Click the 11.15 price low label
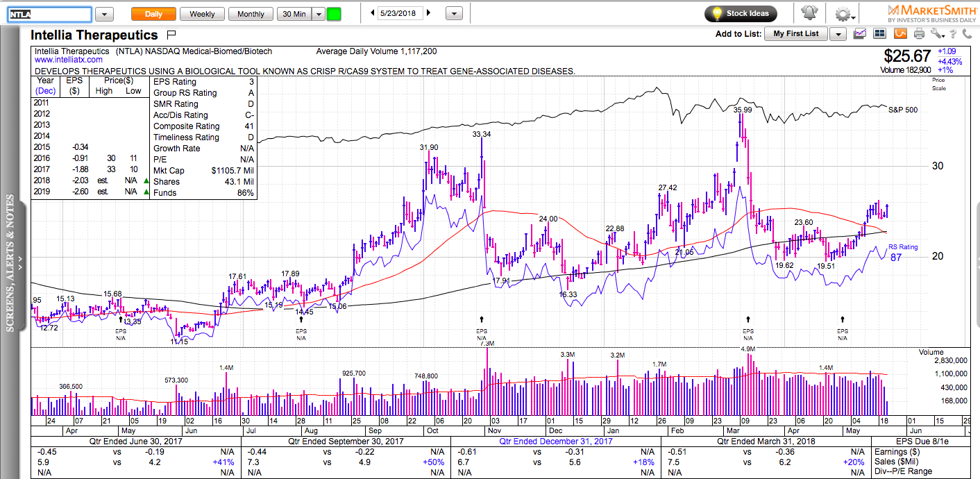The width and height of the screenshot is (980, 479). tap(180, 342)
